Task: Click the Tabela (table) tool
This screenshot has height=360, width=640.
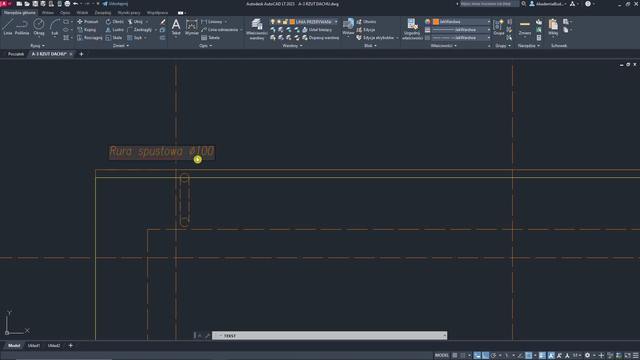Action: pyautogui.click(x=211, y=38)
